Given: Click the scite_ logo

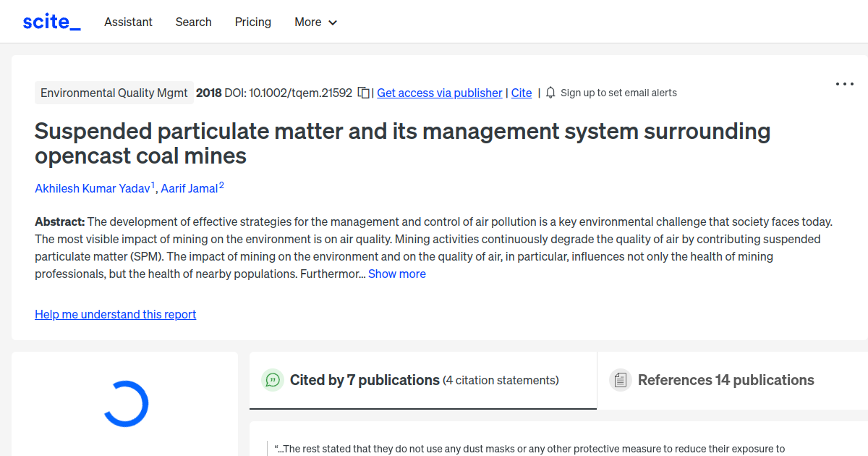Looking at the screenshot, I should pos(51,21).
